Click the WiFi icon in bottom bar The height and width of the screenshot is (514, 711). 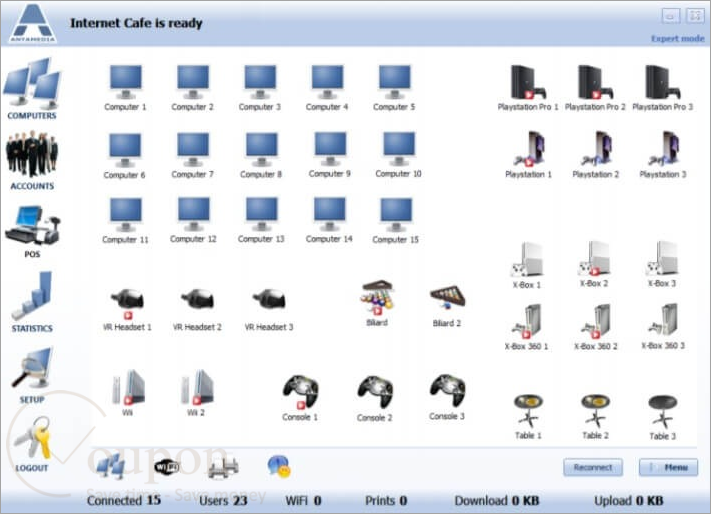167,466
